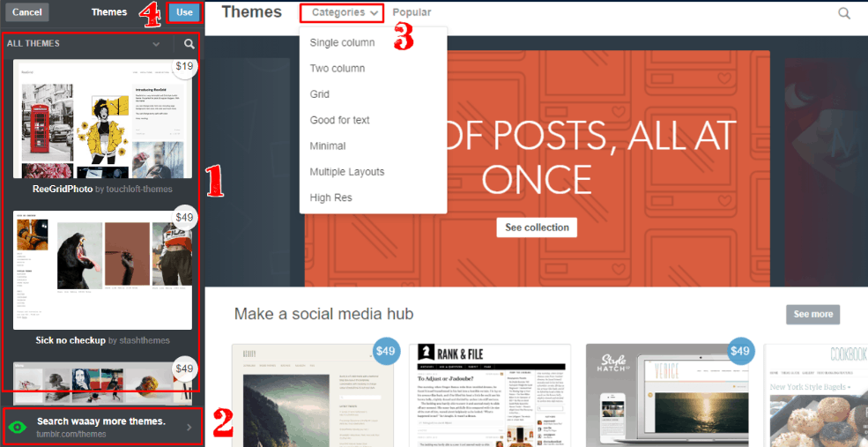
Task: Choose Grid category
Action: [x=319, y=94]
